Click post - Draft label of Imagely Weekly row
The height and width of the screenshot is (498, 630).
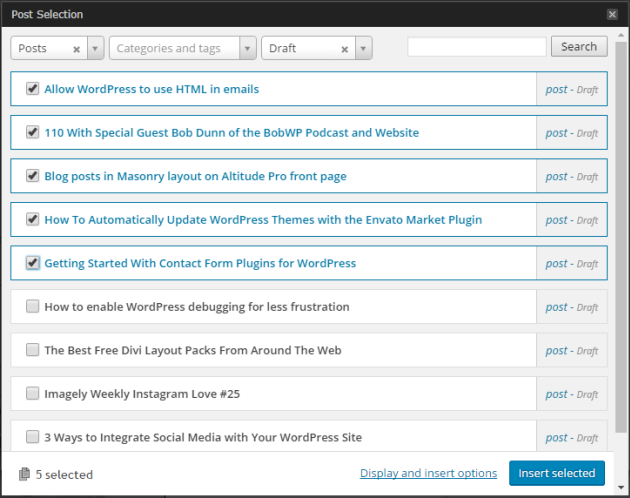pos(572,394)
